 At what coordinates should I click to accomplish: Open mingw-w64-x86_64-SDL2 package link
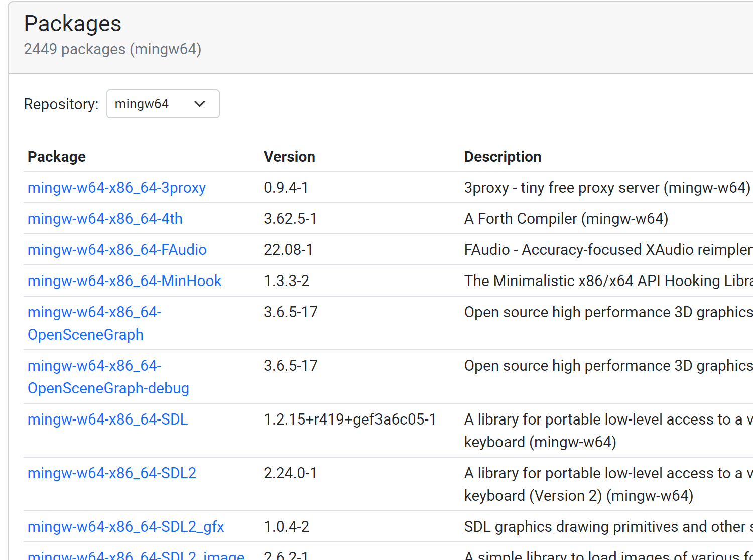(112, 473)
